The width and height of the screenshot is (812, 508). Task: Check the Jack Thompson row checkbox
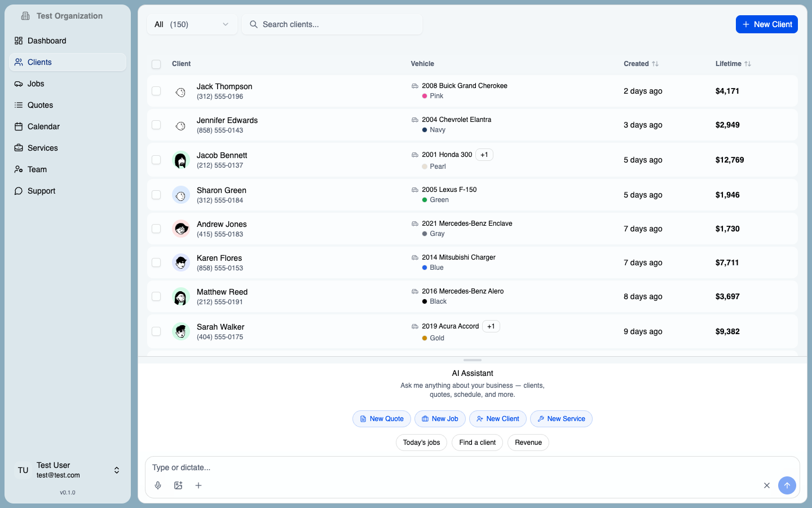pos(156,91)
